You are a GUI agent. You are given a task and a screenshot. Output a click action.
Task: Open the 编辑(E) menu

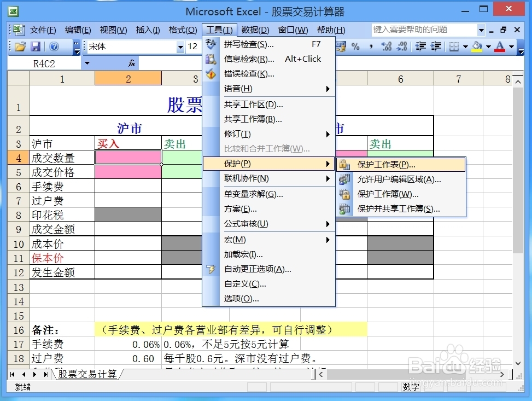(x=78, y=30)
